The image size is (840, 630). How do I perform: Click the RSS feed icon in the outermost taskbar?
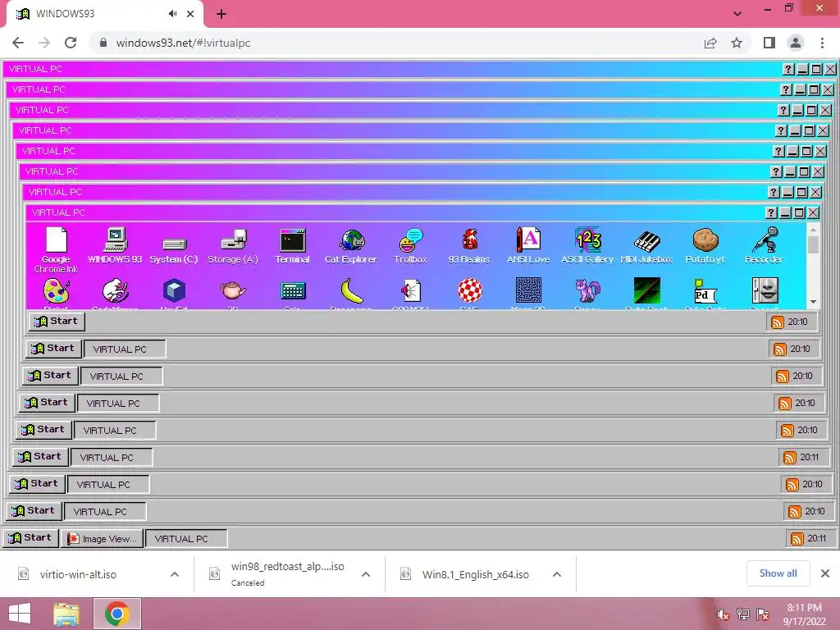pyautogui.click(x=797, y=538)
